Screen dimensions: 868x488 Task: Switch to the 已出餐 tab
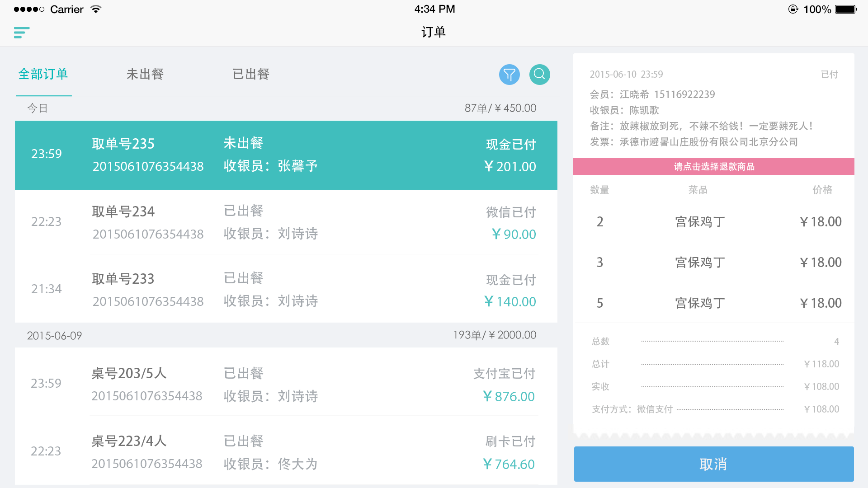point(251,74)
